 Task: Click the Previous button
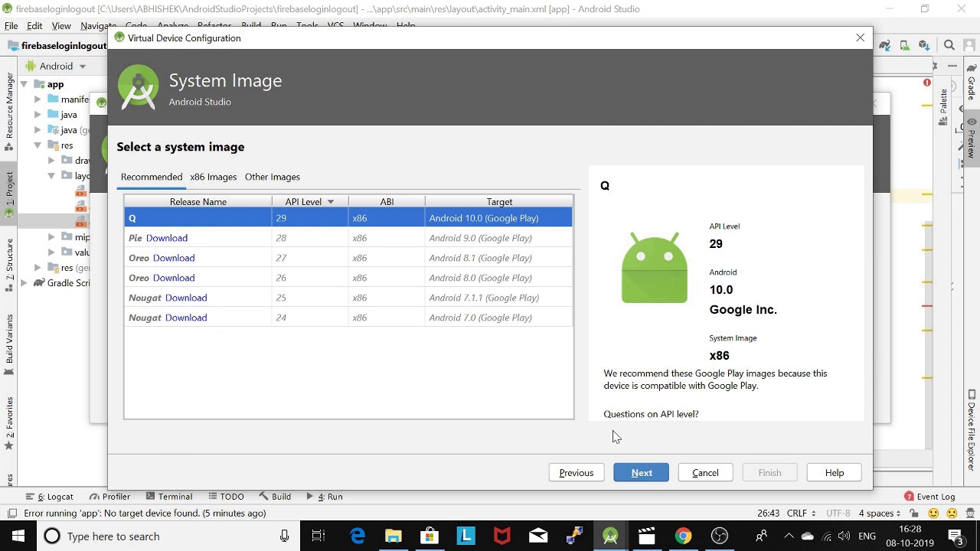coord(576,472)
